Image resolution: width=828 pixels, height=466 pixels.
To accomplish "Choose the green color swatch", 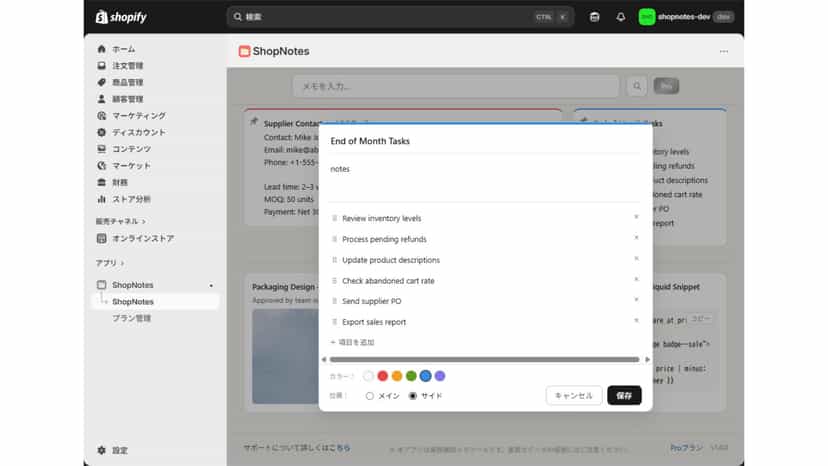I will point(411,376).
